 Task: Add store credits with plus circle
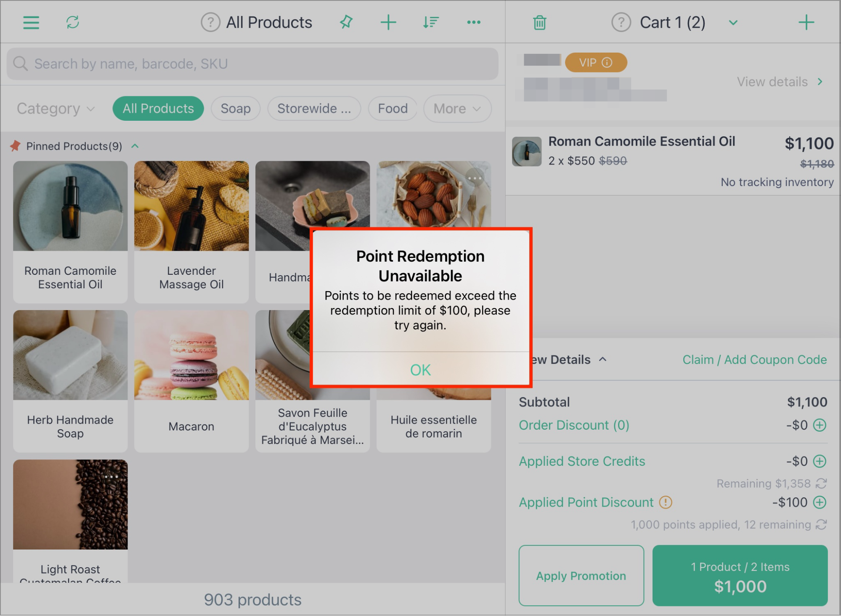pyautogui.click(x=820, y=461)
